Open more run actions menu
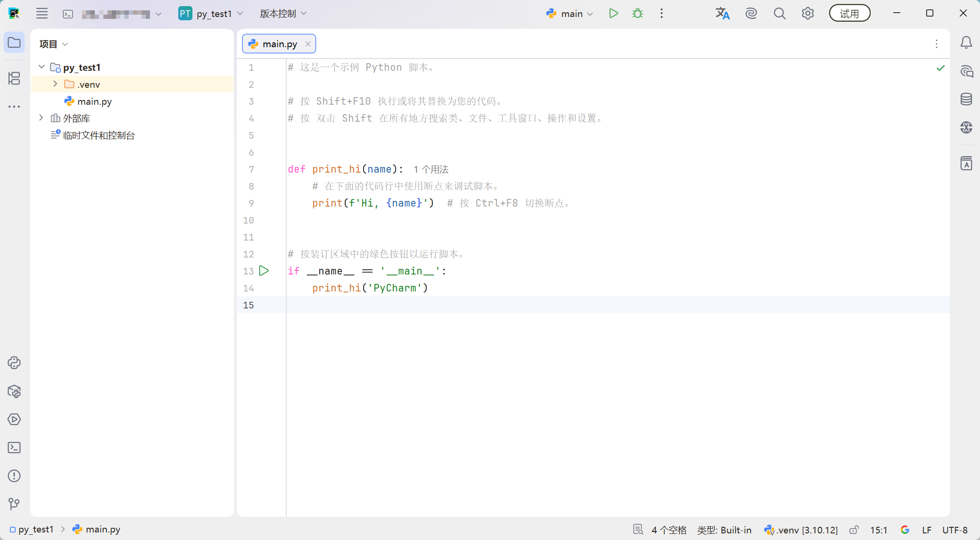This screenshot has width=980, height=540. click(662, 14)
